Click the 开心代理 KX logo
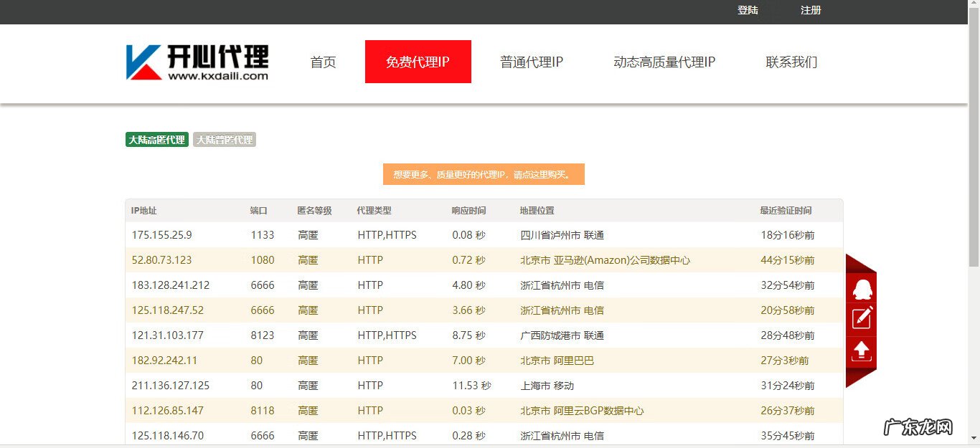The width and height of the screenshot is (980, 448). coord(196,61)
